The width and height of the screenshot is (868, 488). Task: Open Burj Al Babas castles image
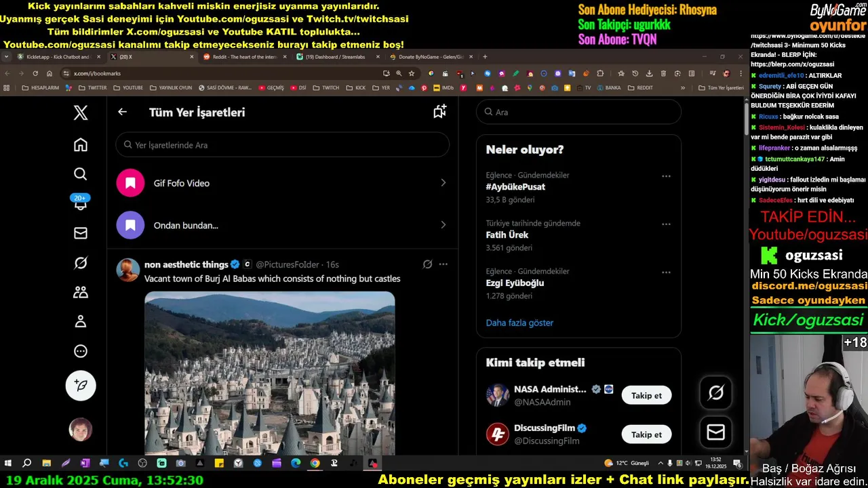tap(270, 373)
